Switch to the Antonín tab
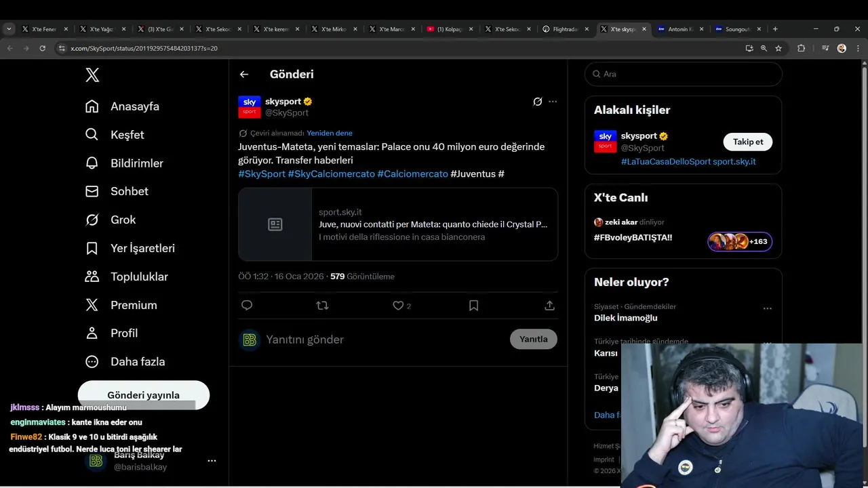The width and height of the screenshot is (868, 488). pyautogui.click(x=681, y=29)
